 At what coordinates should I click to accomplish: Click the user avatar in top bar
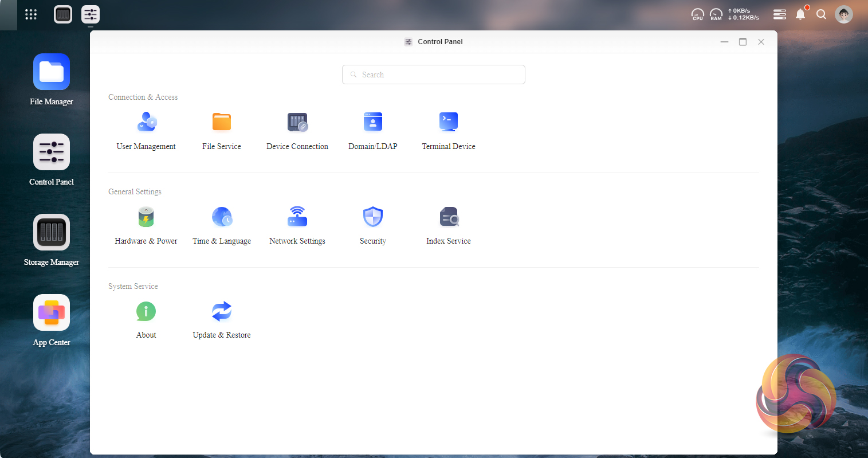tap(843, 14)
